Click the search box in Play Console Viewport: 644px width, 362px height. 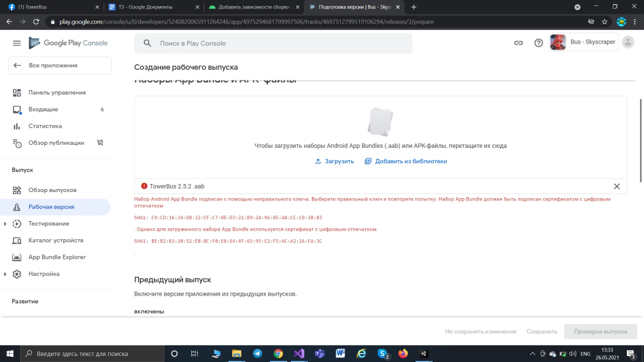[x=273, y=43]
